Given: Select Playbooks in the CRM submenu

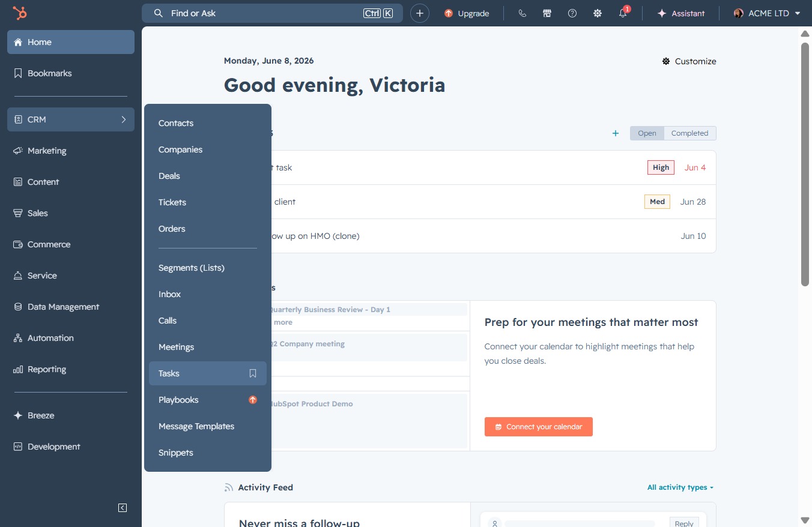Looking at the screenshot, I should 208,400.
